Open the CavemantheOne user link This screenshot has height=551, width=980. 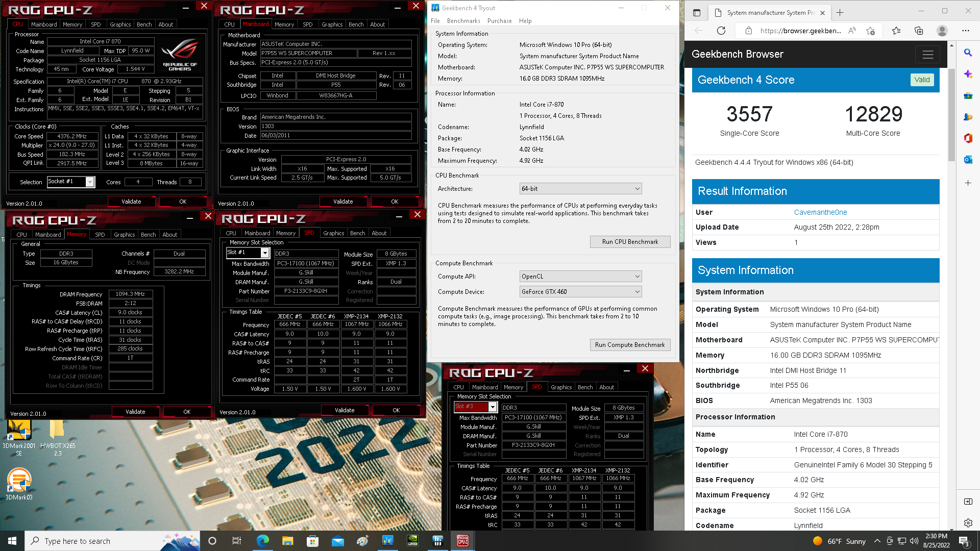click(820, 212)
